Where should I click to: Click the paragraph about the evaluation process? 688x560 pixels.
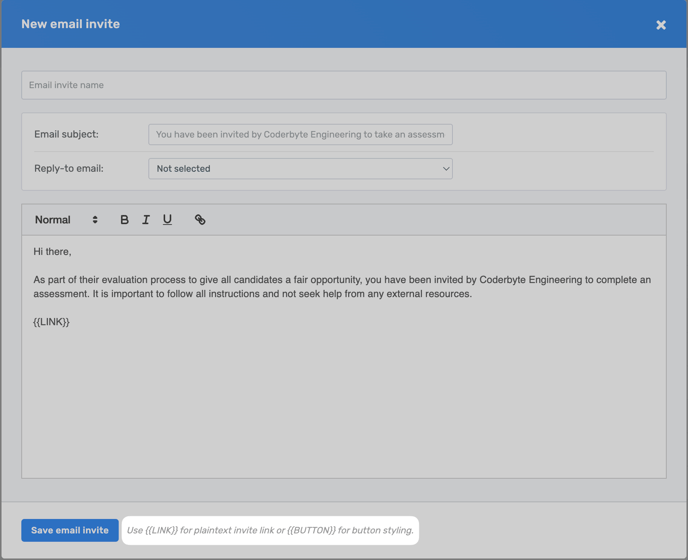(x=341, y=287)
